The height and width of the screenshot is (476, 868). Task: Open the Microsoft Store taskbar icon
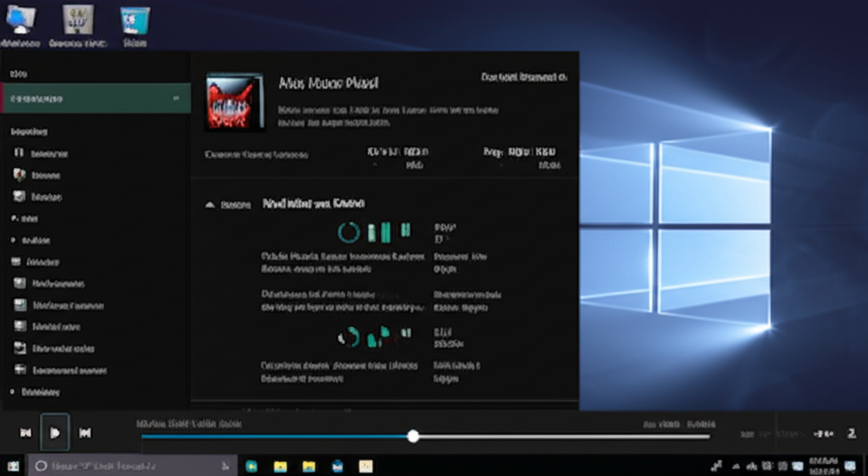337,466
